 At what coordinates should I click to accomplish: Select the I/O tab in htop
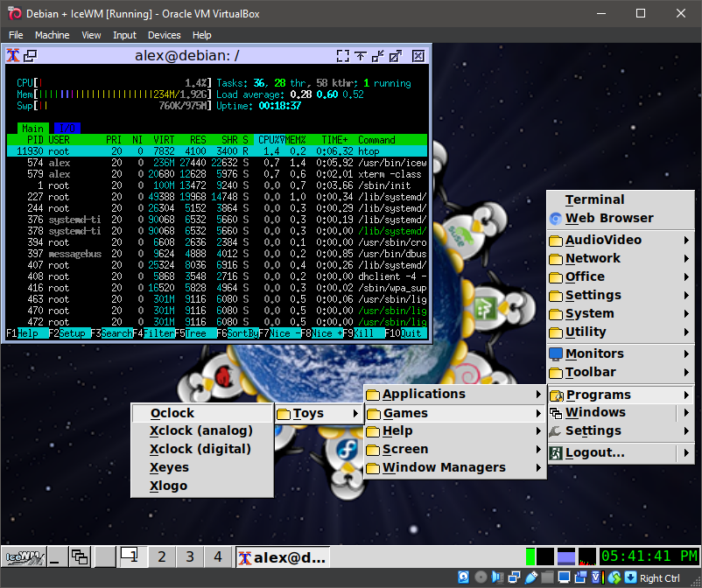[67, 128]
